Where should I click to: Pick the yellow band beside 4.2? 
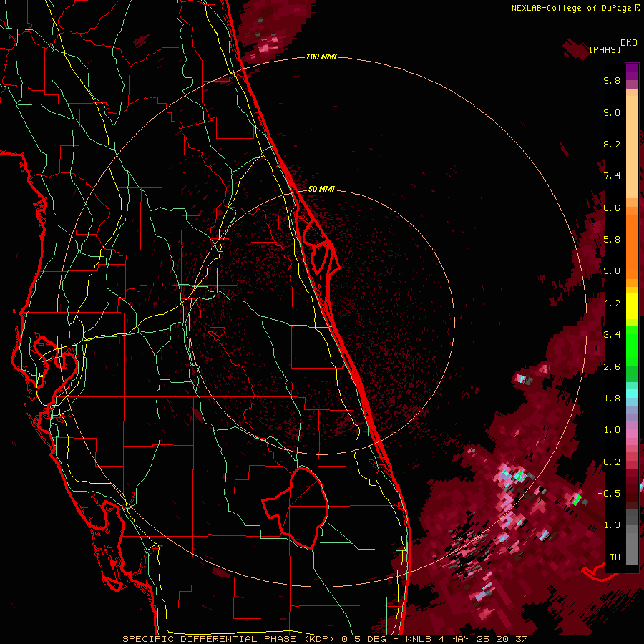point(632,306)
